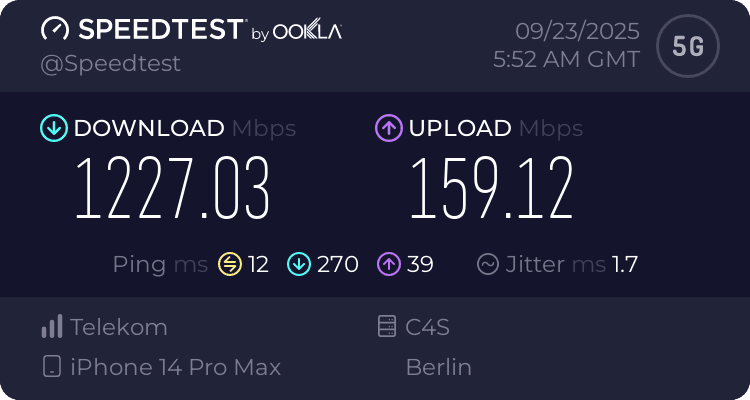The height and width of the screenshot is (400, 750).
Task: Click the signal bars icon beside Telekom
Action: click(52, 327)
